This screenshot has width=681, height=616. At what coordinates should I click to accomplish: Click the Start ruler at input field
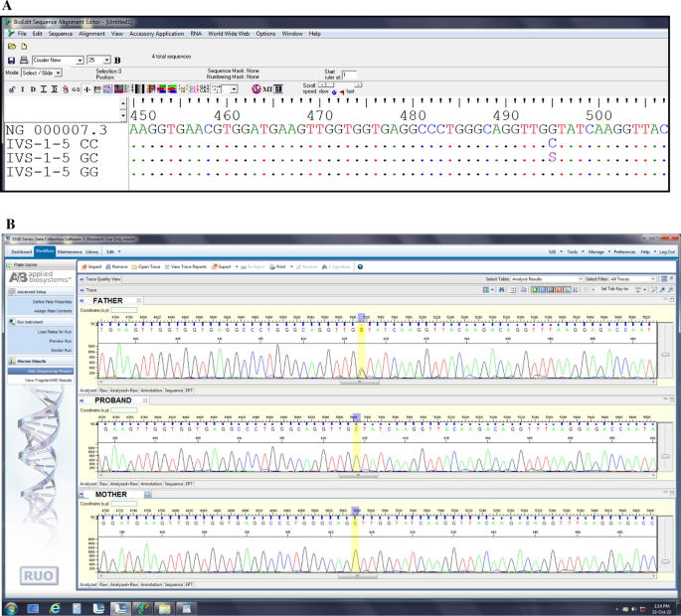349,75
